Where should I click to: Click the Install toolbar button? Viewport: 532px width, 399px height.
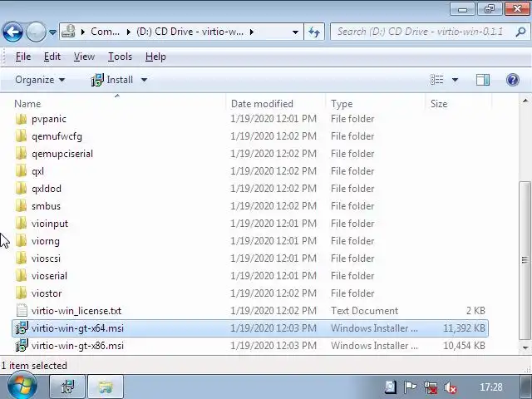112,80
